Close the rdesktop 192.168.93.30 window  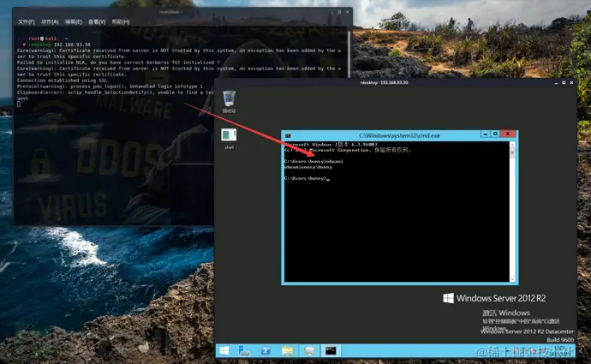pyautogui.click(x=572, y=82)
